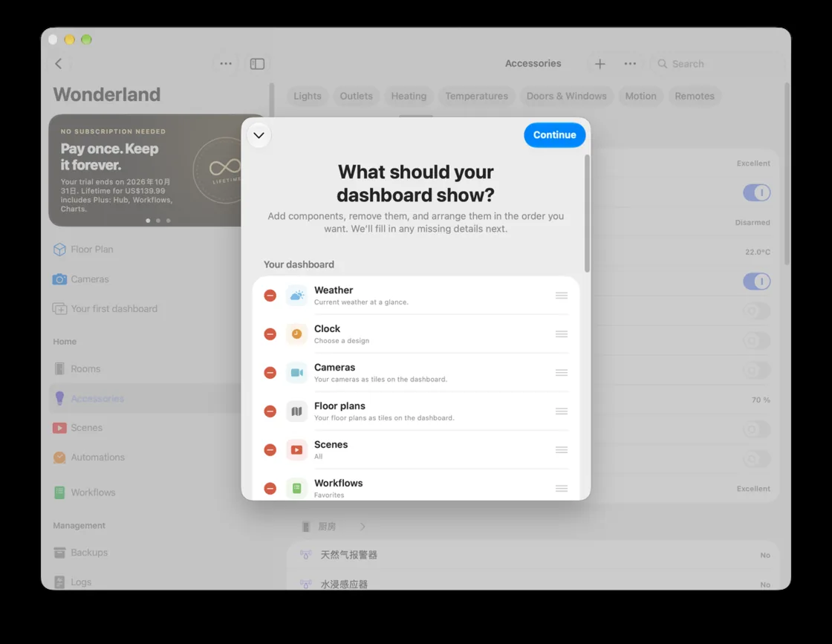Filter accessories by Remotes

point(695,96)
